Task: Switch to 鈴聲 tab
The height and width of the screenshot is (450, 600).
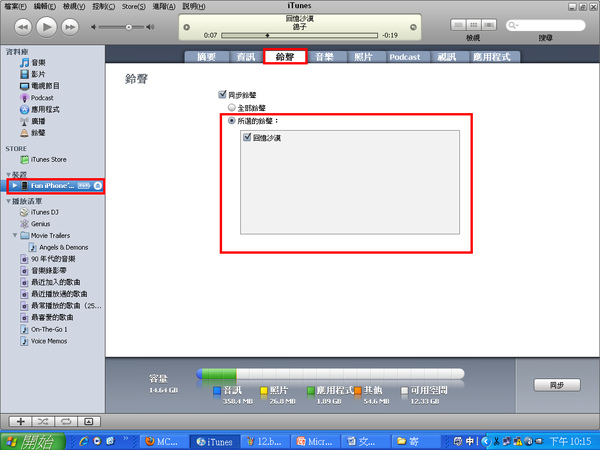Action: click(x=285, y=57)
